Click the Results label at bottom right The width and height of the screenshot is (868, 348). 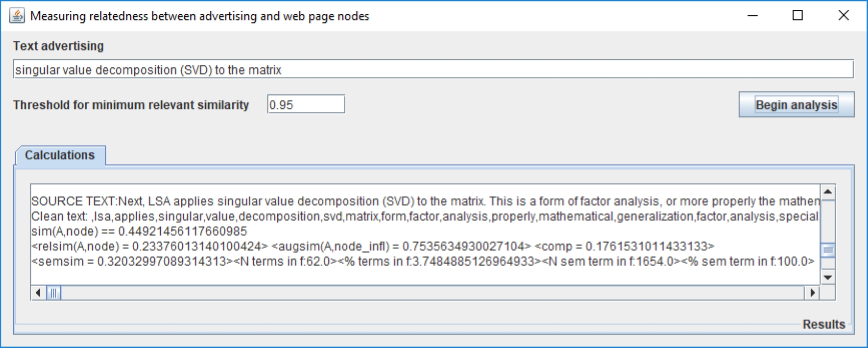pyautogui.click(x=823, y=324)
